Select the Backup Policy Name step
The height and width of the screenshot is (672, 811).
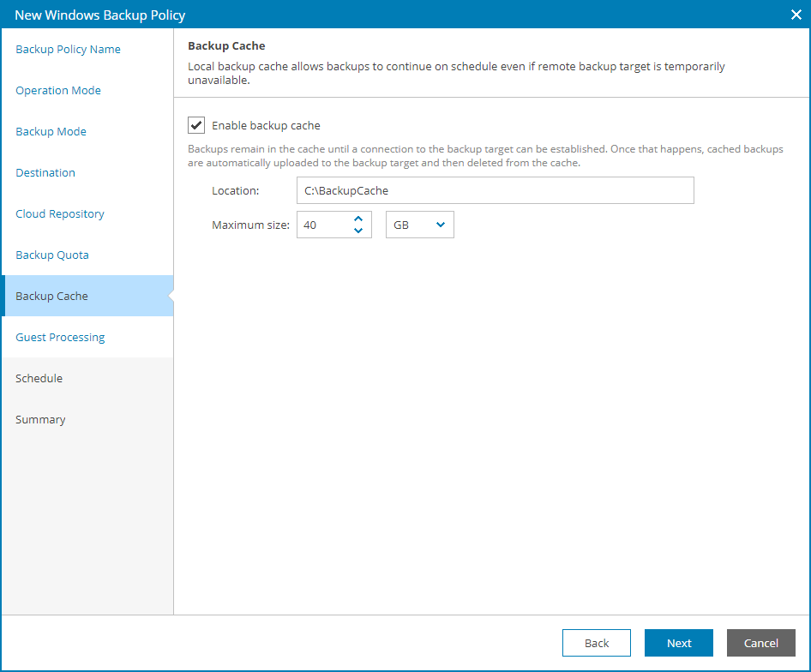[68, 49]
